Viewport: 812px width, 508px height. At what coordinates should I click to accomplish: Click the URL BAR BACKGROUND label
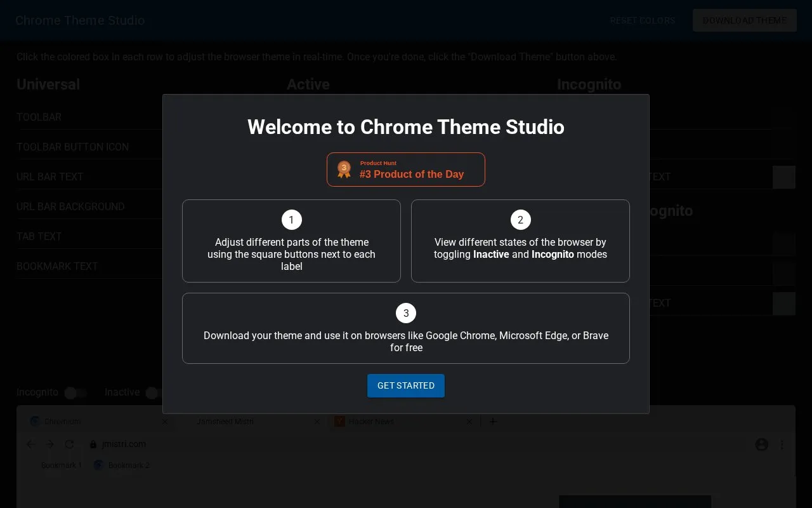70,206
